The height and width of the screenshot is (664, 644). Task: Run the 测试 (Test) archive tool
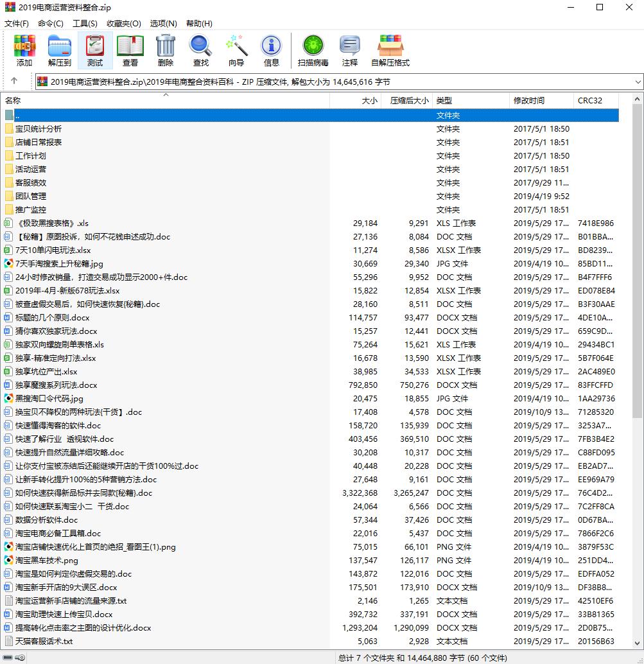tap(95, 50)
